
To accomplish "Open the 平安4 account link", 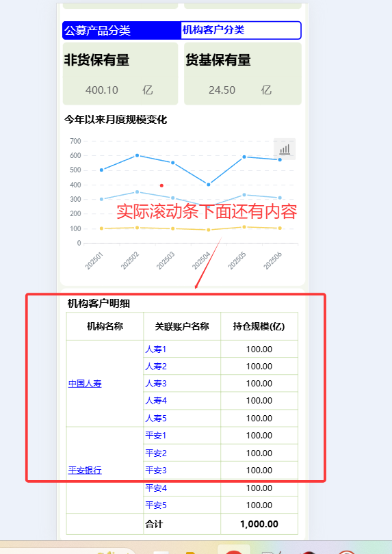I will click(156, 488).
